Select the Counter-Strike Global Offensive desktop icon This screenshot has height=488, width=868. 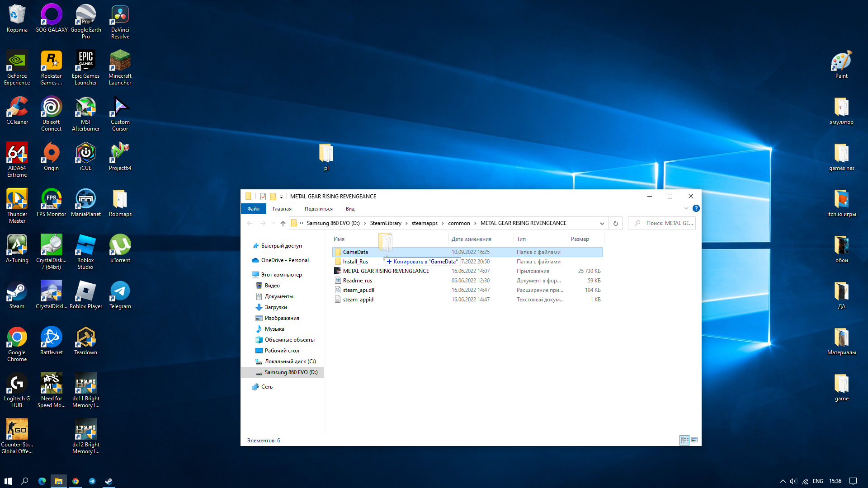[x=17, y=436]
